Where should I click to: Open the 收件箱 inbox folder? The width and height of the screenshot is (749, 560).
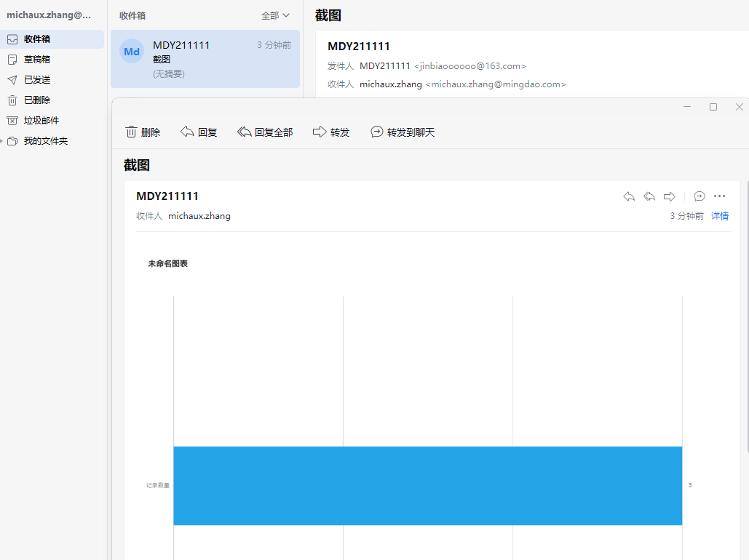click(37, 39)
